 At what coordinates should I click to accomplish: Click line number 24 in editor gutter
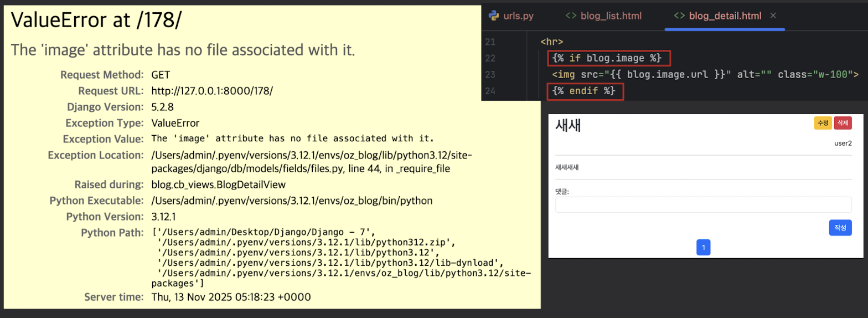490,91
